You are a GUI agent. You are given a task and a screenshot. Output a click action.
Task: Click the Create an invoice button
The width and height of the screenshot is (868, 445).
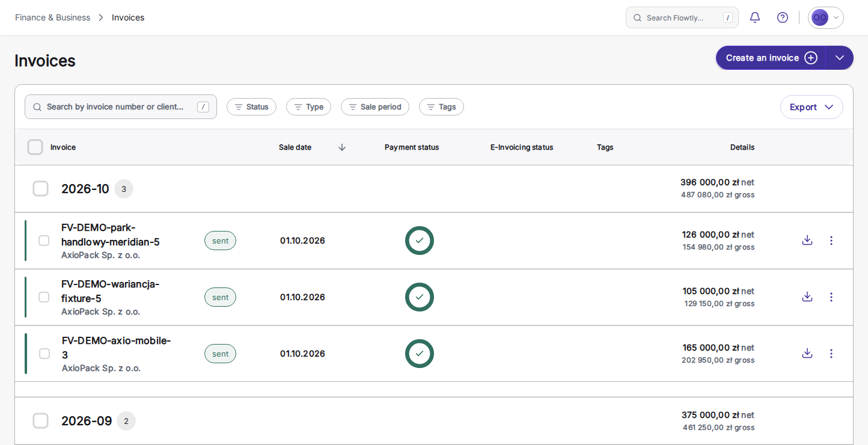pos(771,58)
